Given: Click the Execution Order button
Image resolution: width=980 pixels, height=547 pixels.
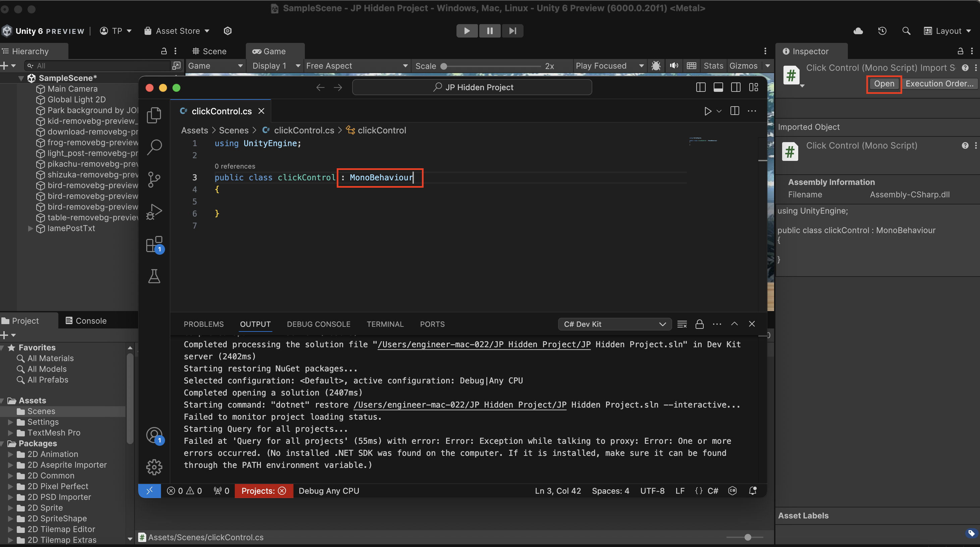Looking at the screenshot, I should 939,84.
